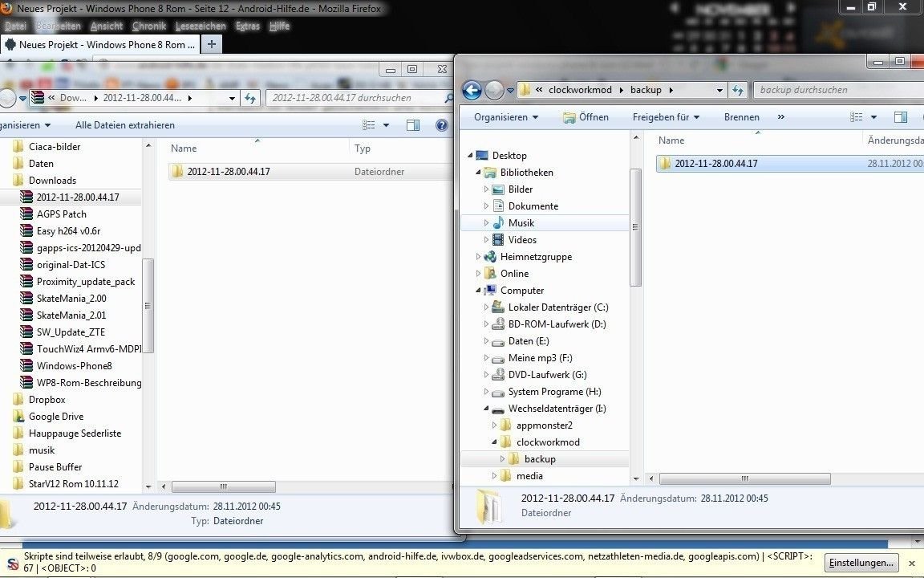924x578 pixels.
Task: Open address history dropdown in the archive window
Action: 232,99
